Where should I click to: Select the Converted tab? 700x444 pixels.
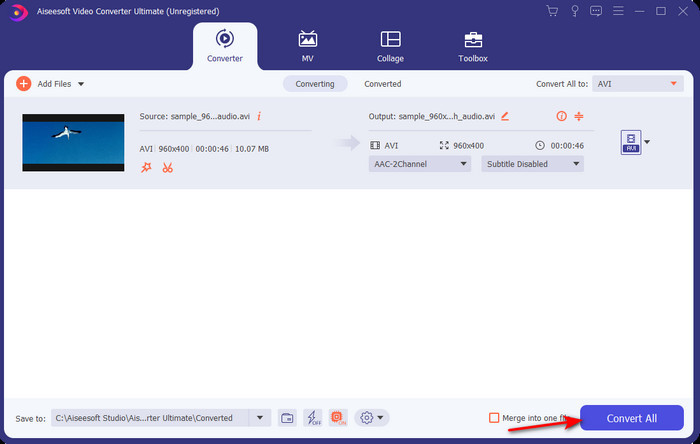pyautogui.click(x=383, y=84)
